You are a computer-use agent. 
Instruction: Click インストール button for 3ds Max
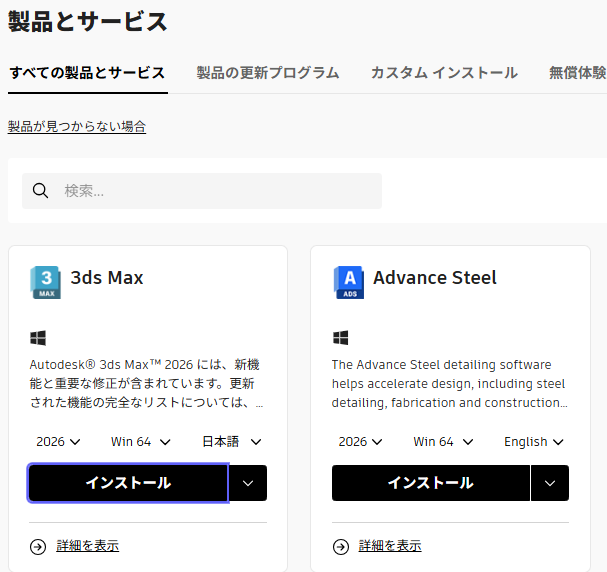[x=128, y=483]
